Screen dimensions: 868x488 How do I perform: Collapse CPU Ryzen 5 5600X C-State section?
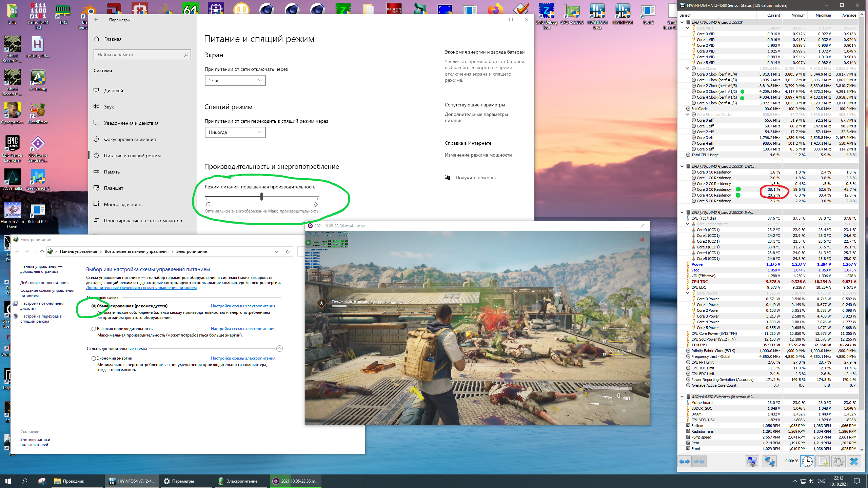pyautogui.click(x=682, y=166)
